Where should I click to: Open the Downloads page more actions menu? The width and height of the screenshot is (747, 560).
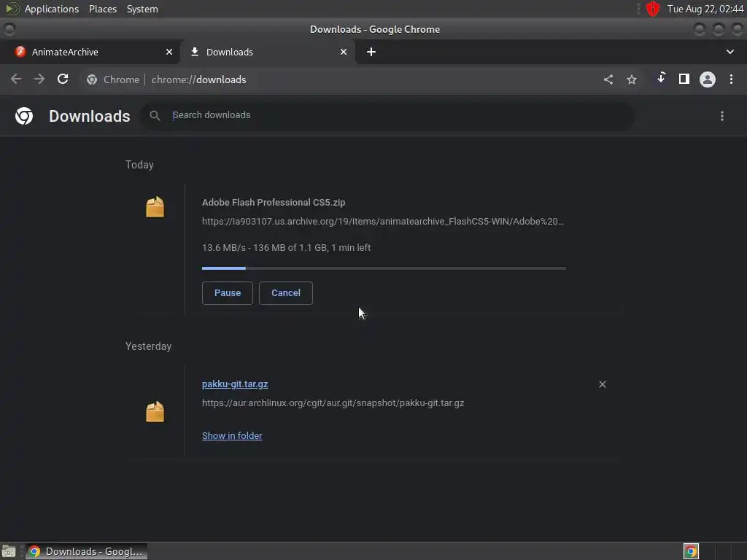(722, 116)
